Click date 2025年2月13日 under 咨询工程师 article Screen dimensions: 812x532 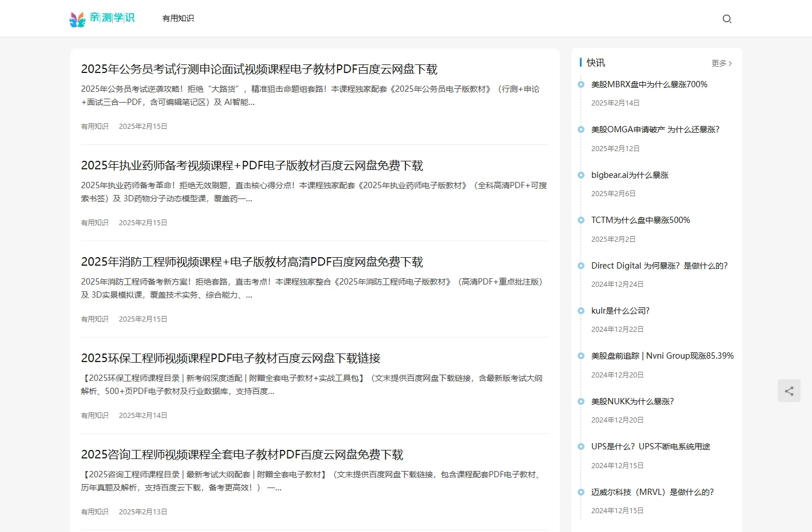point(143,512)
